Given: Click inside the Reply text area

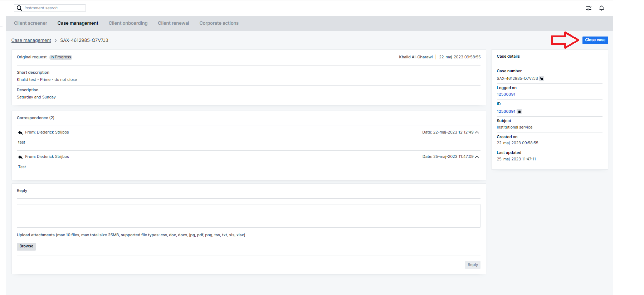Looking at the screenshot, I should click(248, 216).
